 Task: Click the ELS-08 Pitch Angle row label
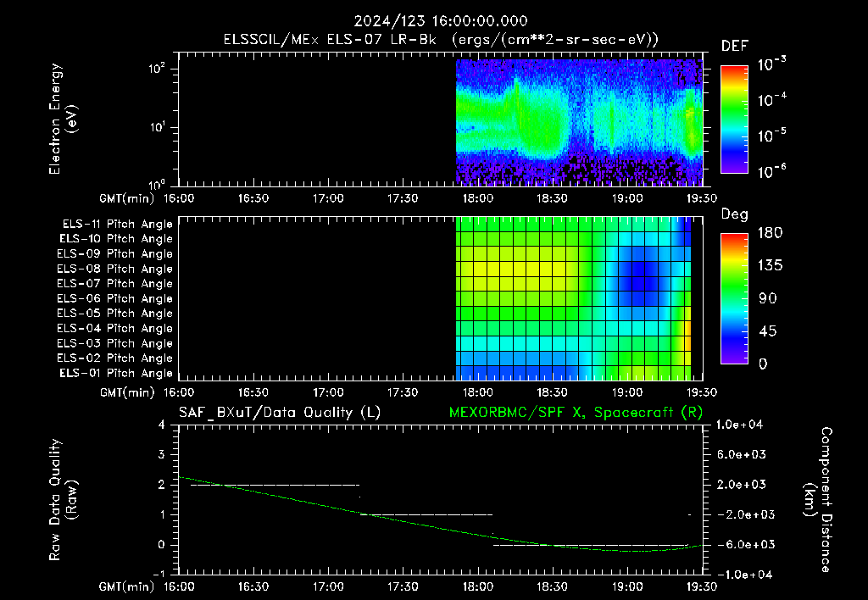click(115, 269)
